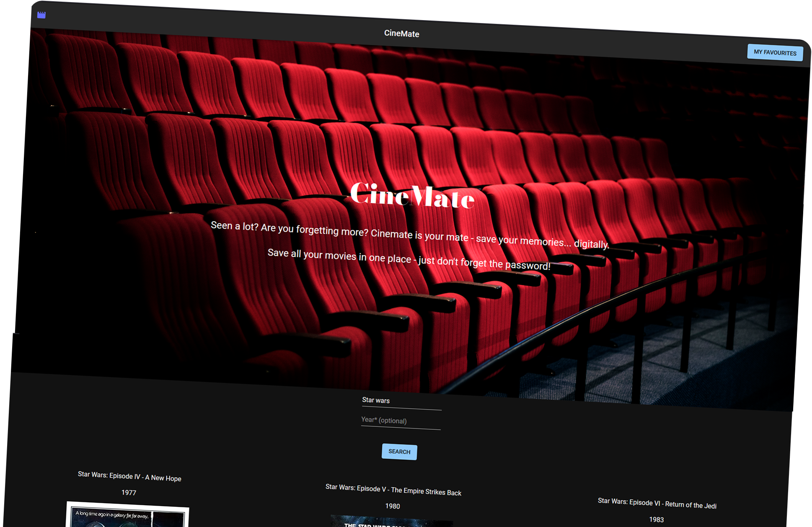The image size is (812, 527).
Task: Click the large CineMate hero logo
Action: coord(412,196)
